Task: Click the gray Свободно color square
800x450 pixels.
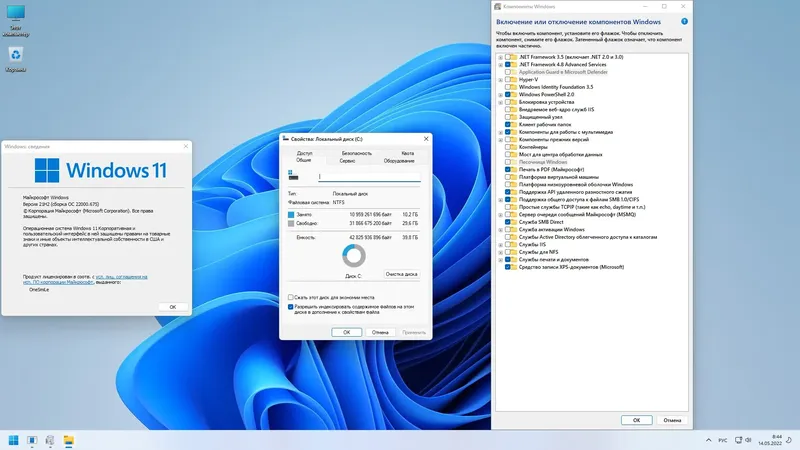Action: (291, 223)
